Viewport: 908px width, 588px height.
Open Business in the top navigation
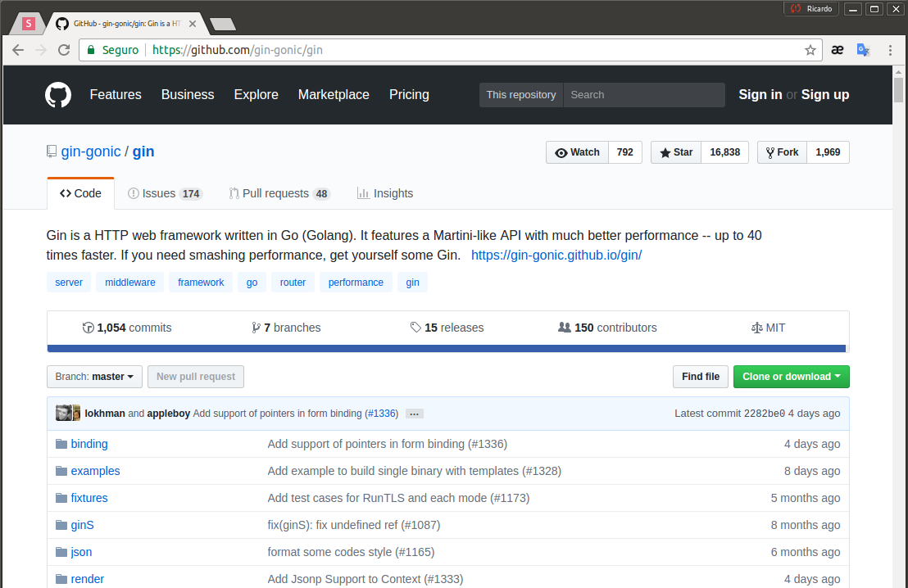pyautogui.click(x=188, y=94)
